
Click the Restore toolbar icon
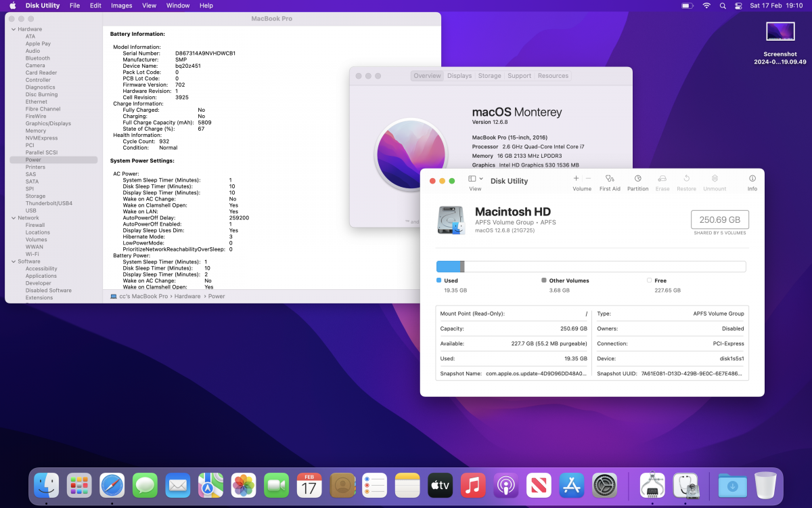pyautogui.click(x=686, y=178)
